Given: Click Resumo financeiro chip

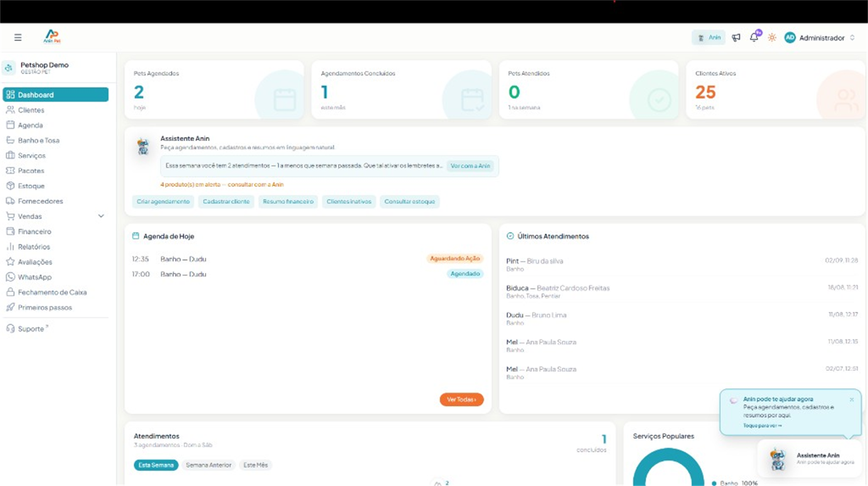Looking at the screenshot, I should pos(288,202).
